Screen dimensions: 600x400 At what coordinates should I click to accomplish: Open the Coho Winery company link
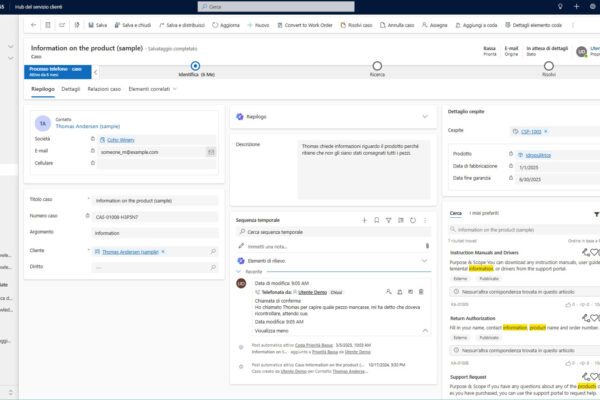click(121, 140)
